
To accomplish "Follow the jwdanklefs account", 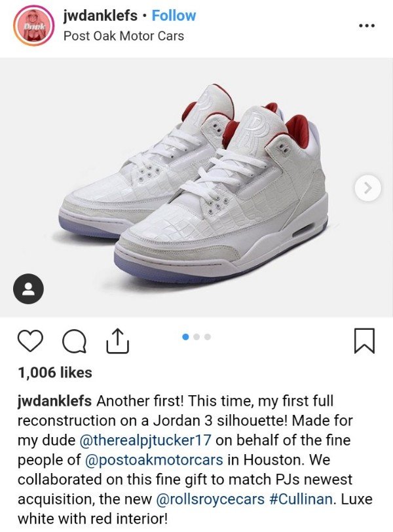I will tap(174, 16).
